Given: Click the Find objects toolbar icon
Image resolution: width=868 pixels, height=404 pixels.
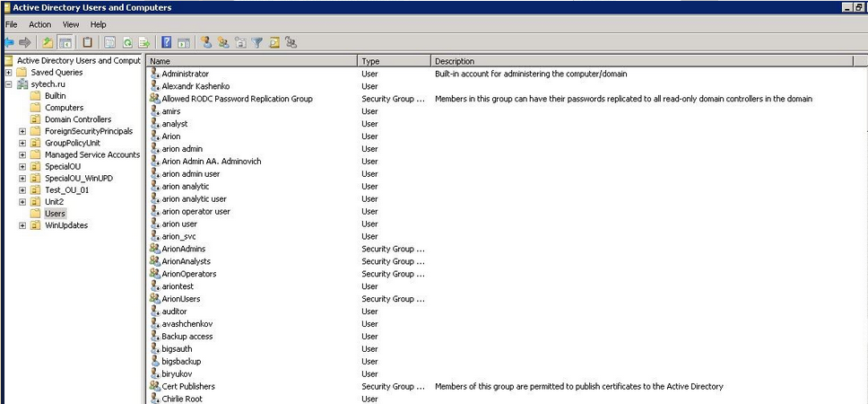Looking at the screenshot, I should click(274, 42).
